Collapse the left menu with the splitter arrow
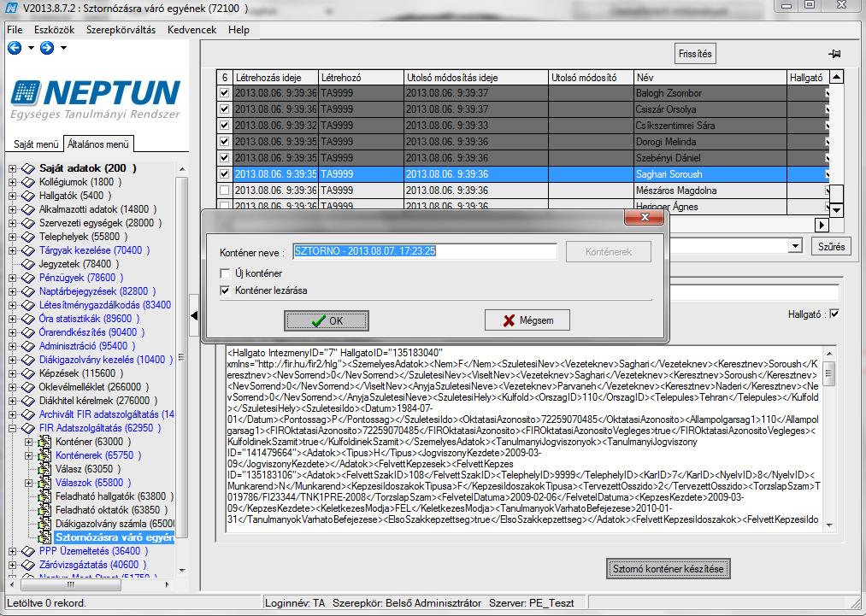 point(194,316)
